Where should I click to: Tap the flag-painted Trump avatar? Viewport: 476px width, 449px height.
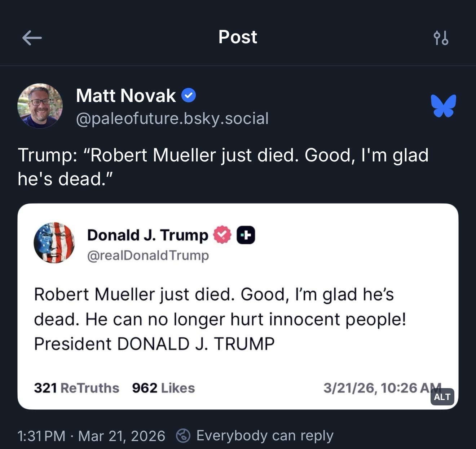coord(54,243)
